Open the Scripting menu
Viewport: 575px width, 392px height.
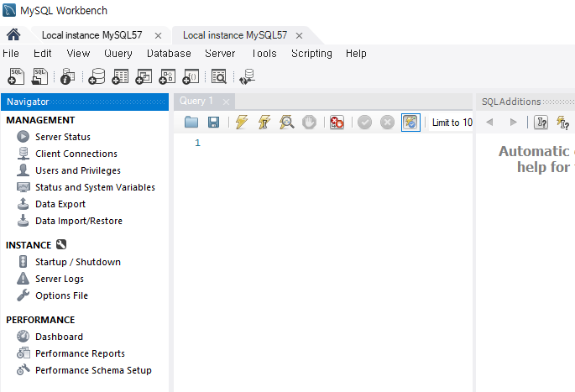point(311,54)
